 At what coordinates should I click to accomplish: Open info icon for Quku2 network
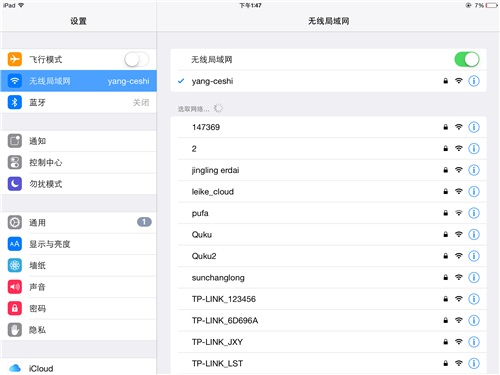point(474,256)
